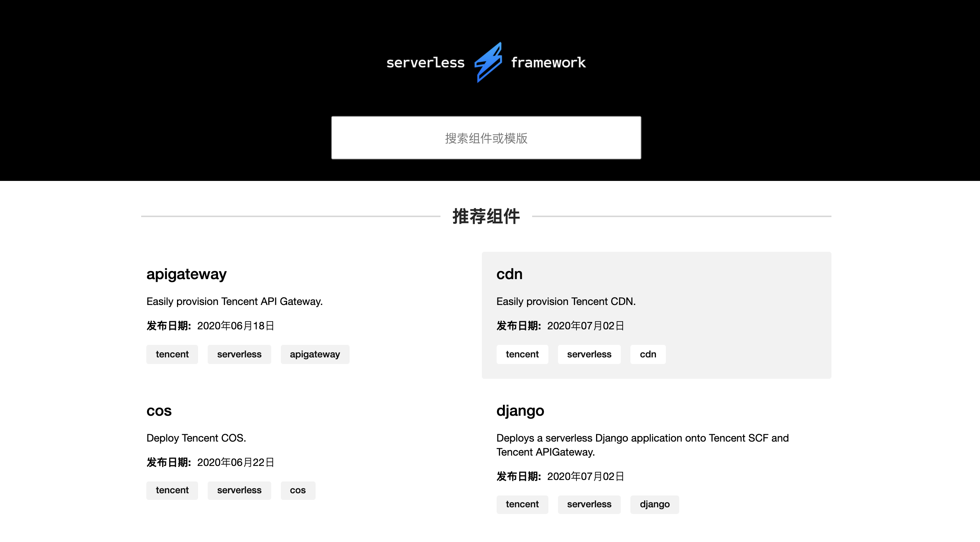Click the 'serverless' wordmark in header
This screenshot has height=542, width=980.
point(425,63)
